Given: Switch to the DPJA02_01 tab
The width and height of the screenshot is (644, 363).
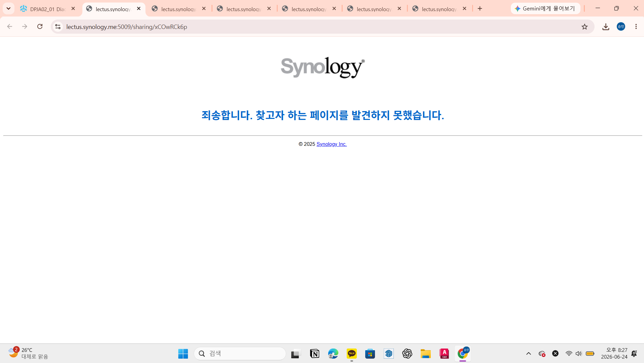Looking at the screenshot, I should [x=48, y=9].
